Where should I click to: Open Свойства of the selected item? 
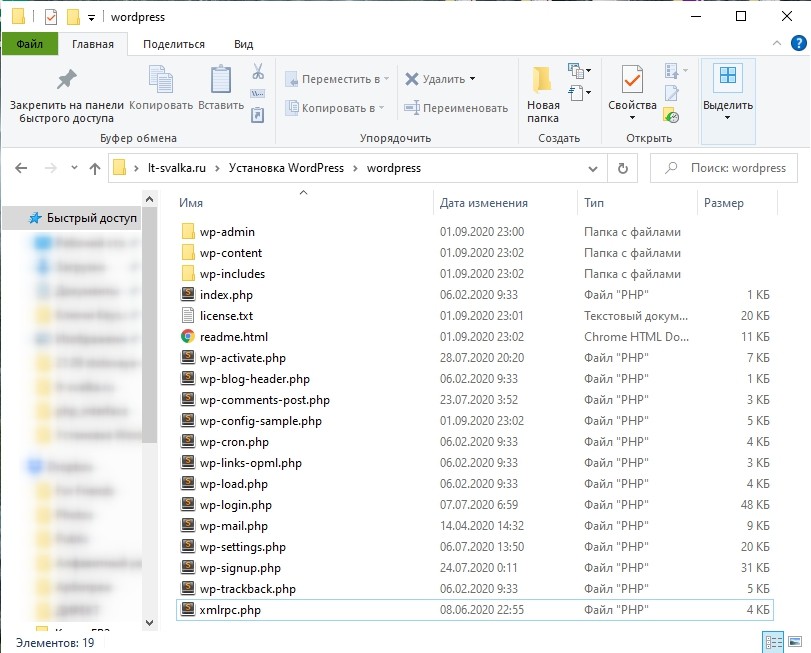pyautogui.click(x=632, y=93)
